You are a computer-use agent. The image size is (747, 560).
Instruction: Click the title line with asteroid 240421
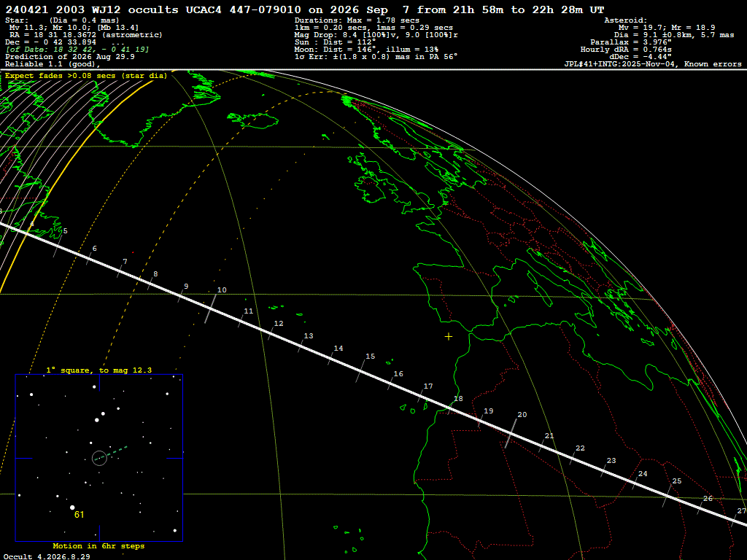point(305,9)
